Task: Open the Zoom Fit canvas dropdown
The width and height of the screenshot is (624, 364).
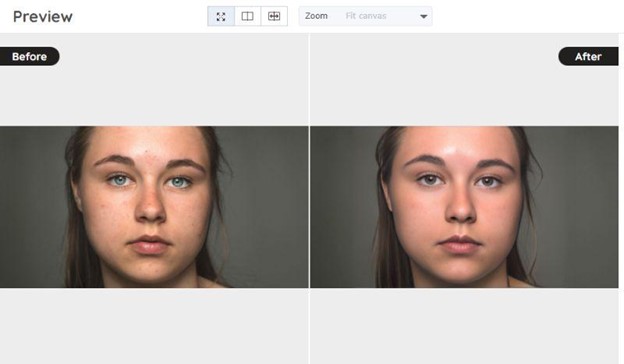Action: pyautogui.click(x=365, y=16)
